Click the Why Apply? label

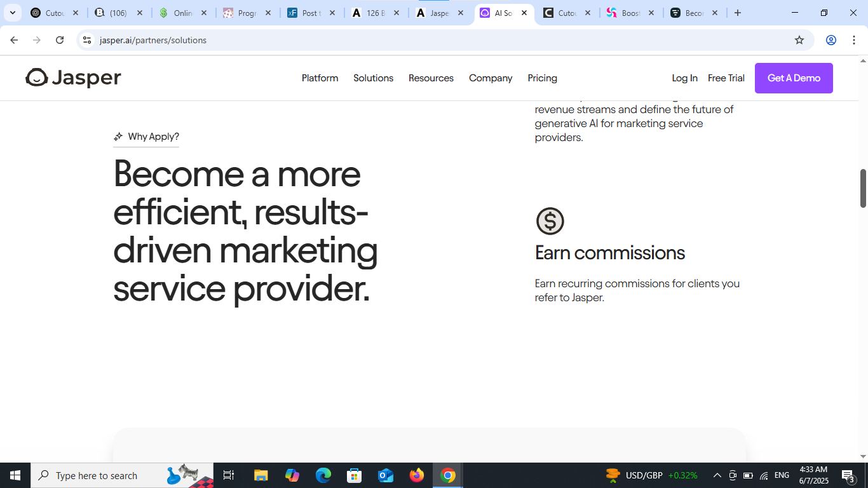pos(153,137)
